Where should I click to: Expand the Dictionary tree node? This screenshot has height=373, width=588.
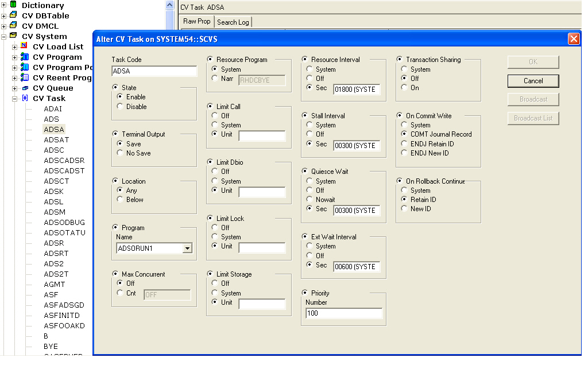pos(4,5)
